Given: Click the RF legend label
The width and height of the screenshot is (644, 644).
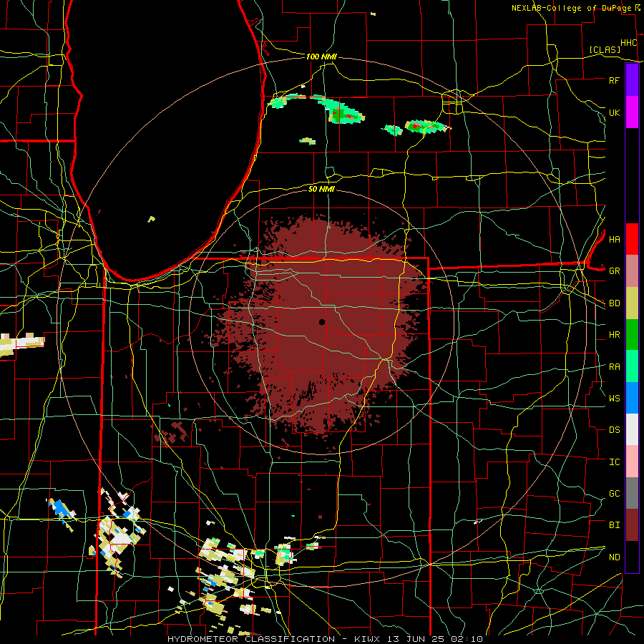Looking at the screenshot, I should (614, 80).
